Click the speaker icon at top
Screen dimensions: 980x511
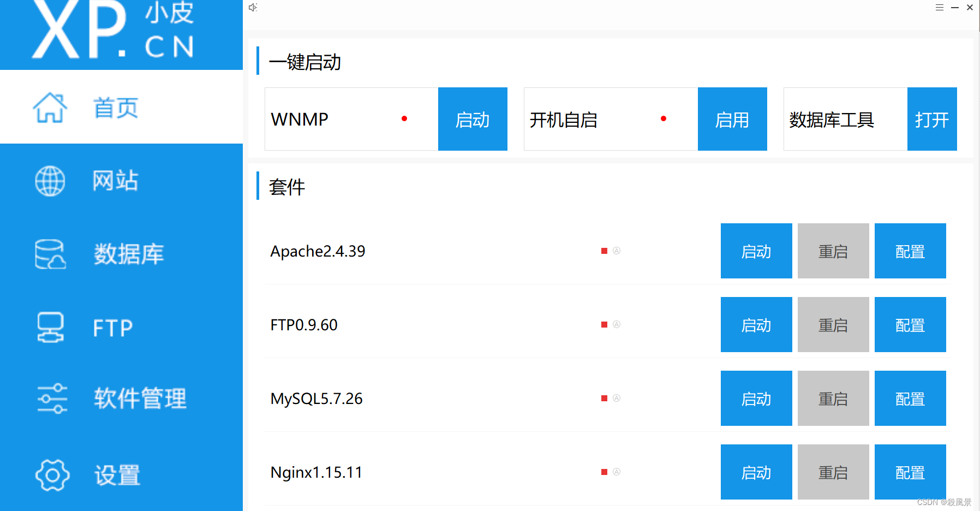click(253, 8)
